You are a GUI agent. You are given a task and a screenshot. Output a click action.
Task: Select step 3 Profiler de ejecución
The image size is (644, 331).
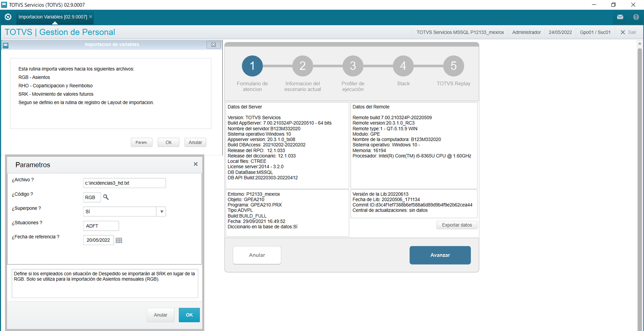coord(353,66)
